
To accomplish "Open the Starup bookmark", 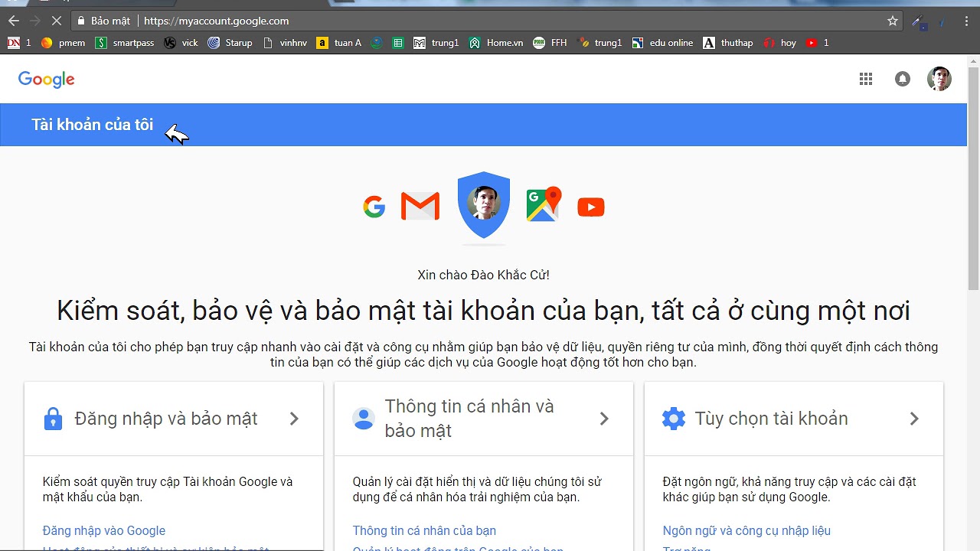I will click(x=230, y=43).
